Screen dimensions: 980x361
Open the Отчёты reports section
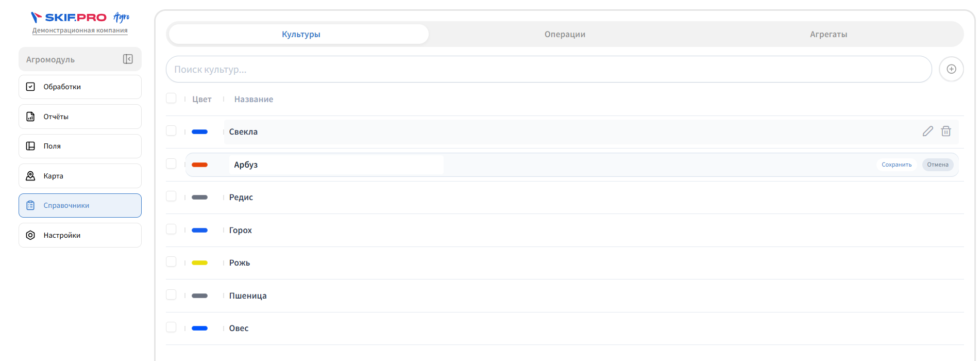(80, 117)
